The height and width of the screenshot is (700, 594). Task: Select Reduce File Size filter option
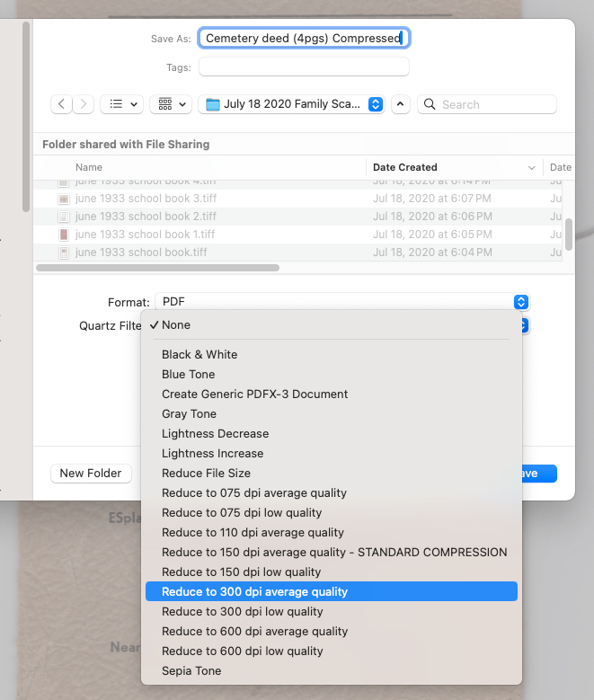(206, 473)
